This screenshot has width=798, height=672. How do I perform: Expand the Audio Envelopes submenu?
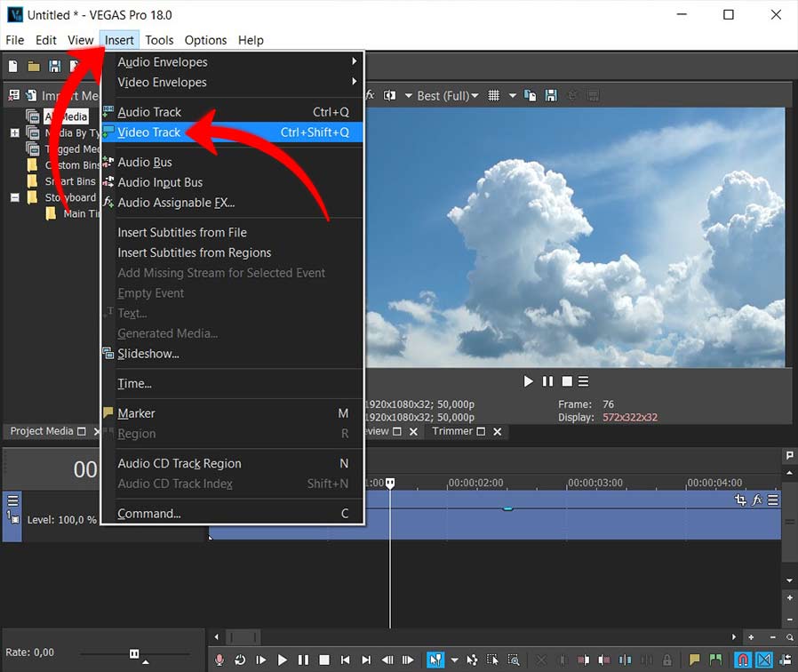click(x=233, y=62)
